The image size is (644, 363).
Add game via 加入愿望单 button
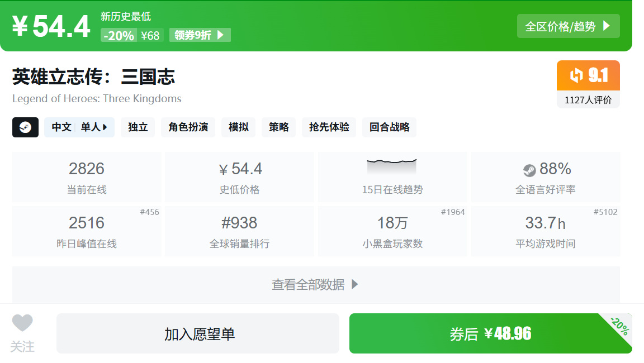(198, 333)
